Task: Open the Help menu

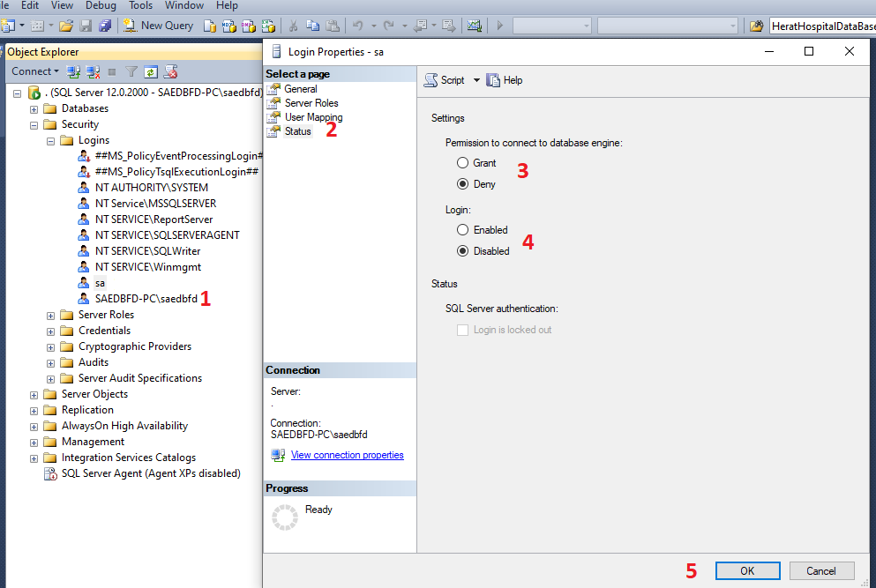Action: coord(227,5)
